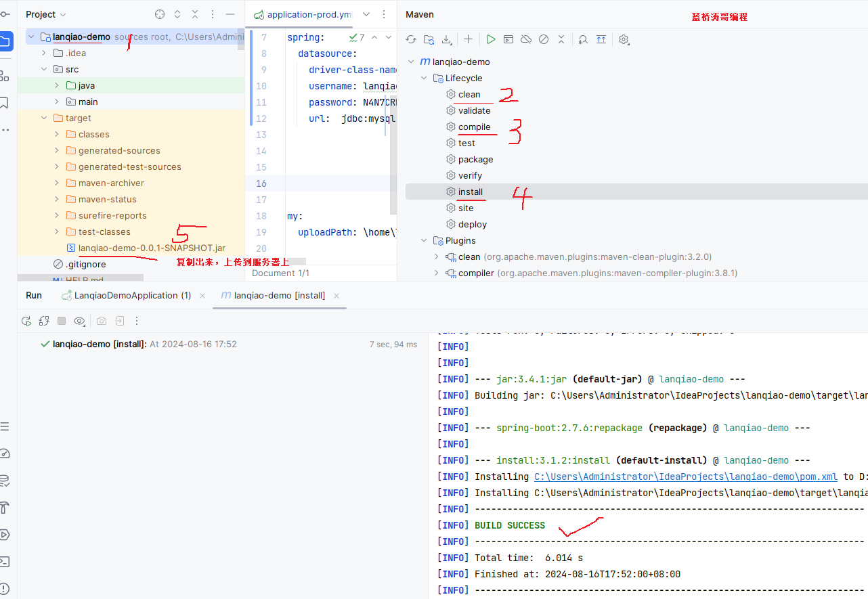The height and width of the screenshot is (599, 868).
Task: Click the Analyze Dependencies icon in Maven
Action: (x=583, y=39)
